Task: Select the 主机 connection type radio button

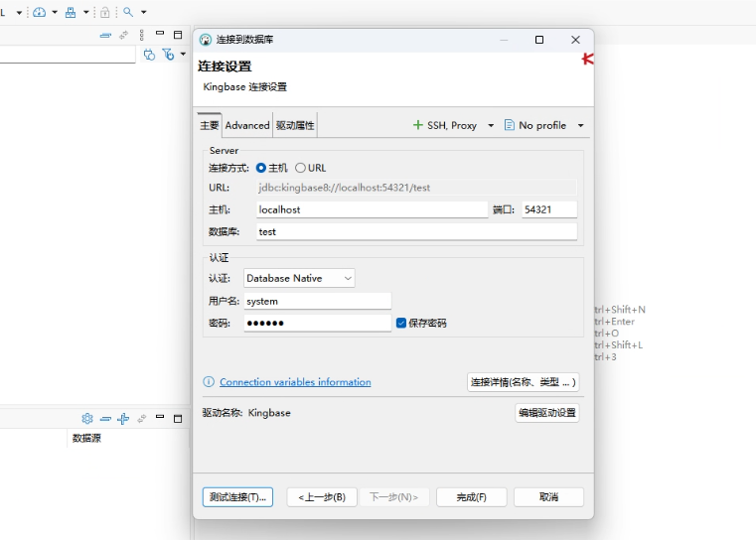Action: (x=261, y=168)
